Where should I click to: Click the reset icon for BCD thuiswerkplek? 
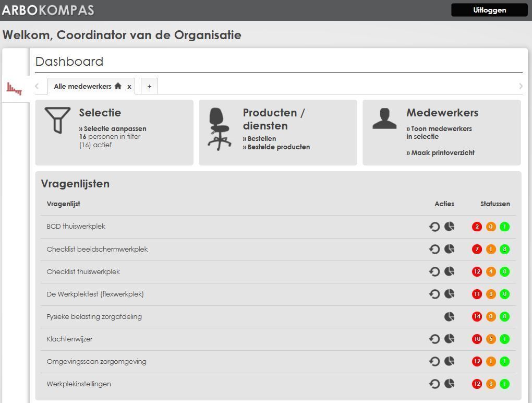(x=434, y=227)
